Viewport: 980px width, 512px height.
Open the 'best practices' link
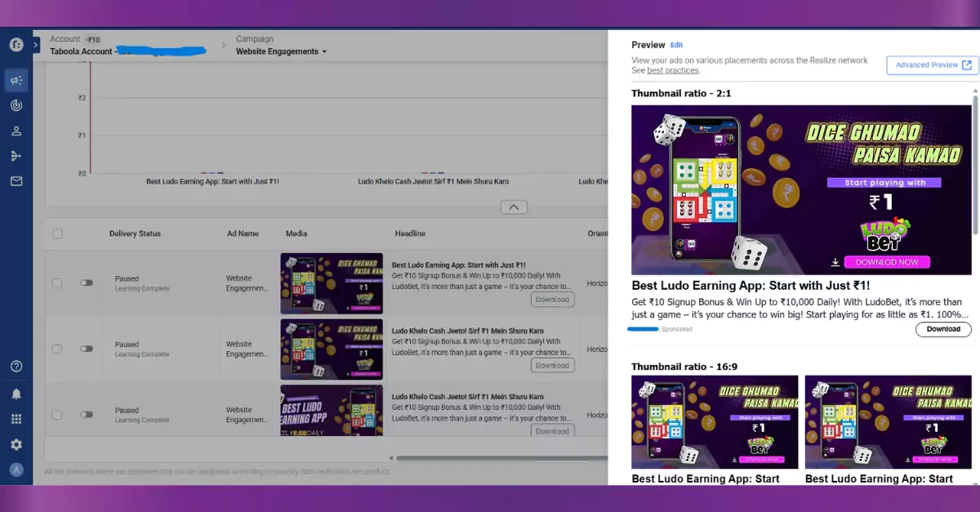(x=673, y=70)
